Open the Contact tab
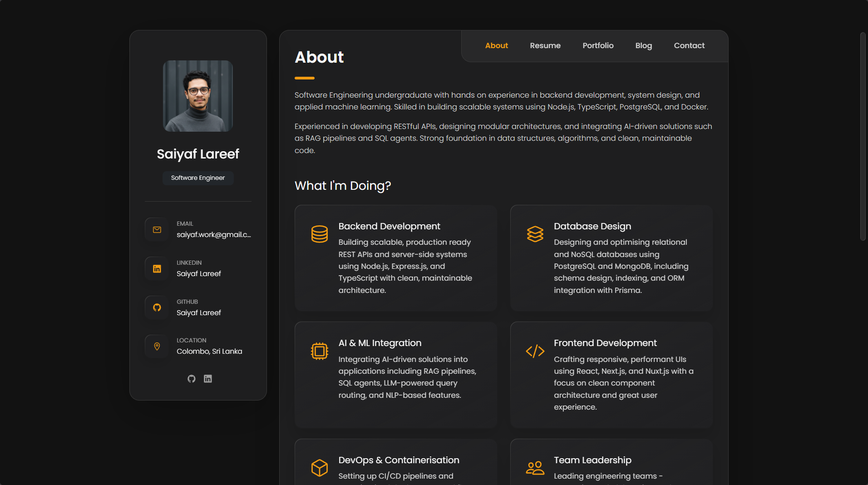The height and width of the screenshot is (485, 868). [x=689, y=46]
